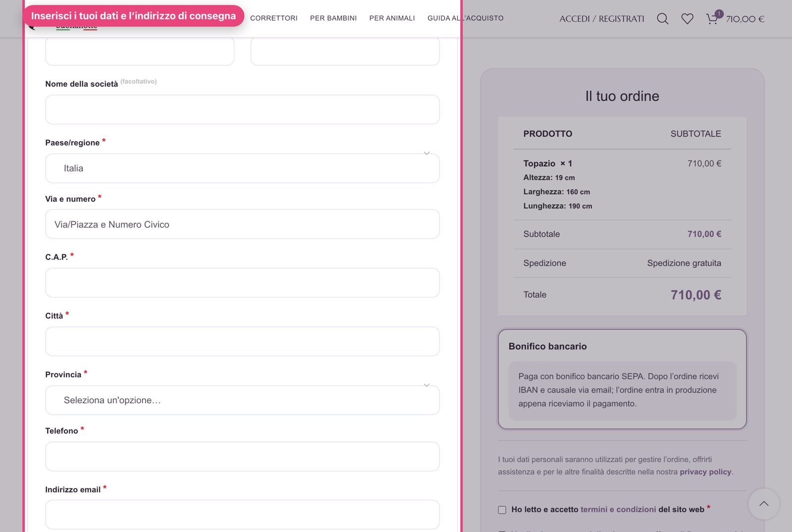Open the PER BAMBINI menu

(x=333, y=18)
